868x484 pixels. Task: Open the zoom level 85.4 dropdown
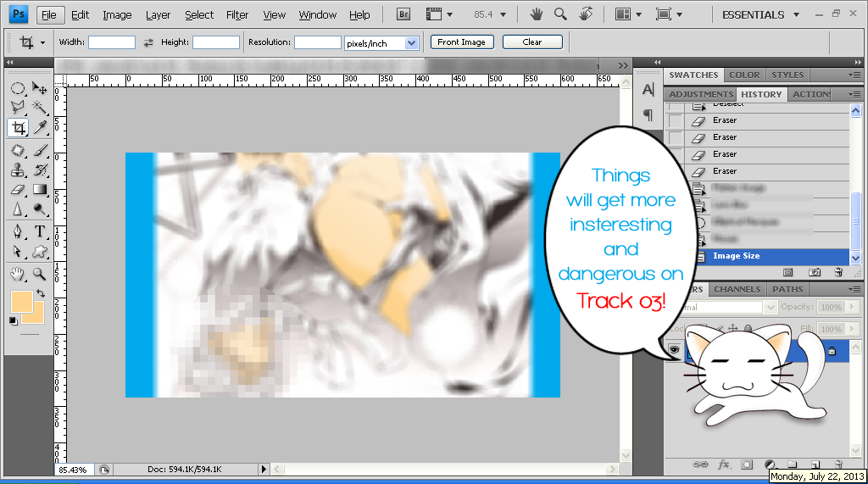click(504, 15)
